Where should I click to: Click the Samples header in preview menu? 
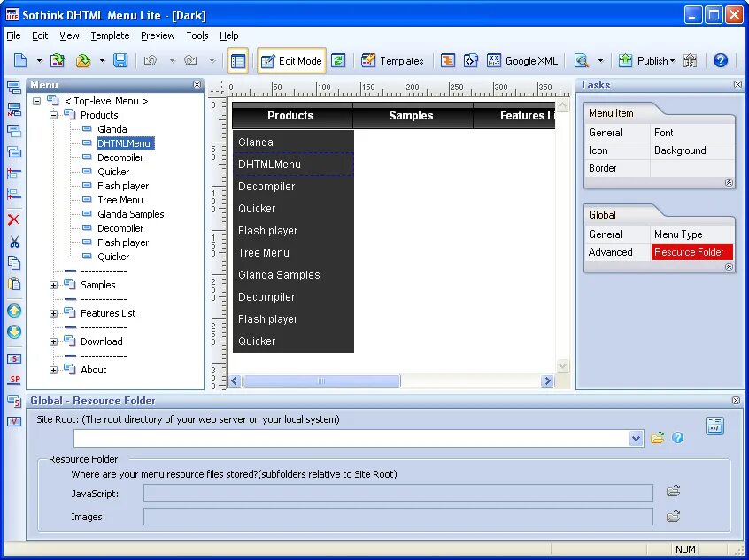(x=413, y=116)
